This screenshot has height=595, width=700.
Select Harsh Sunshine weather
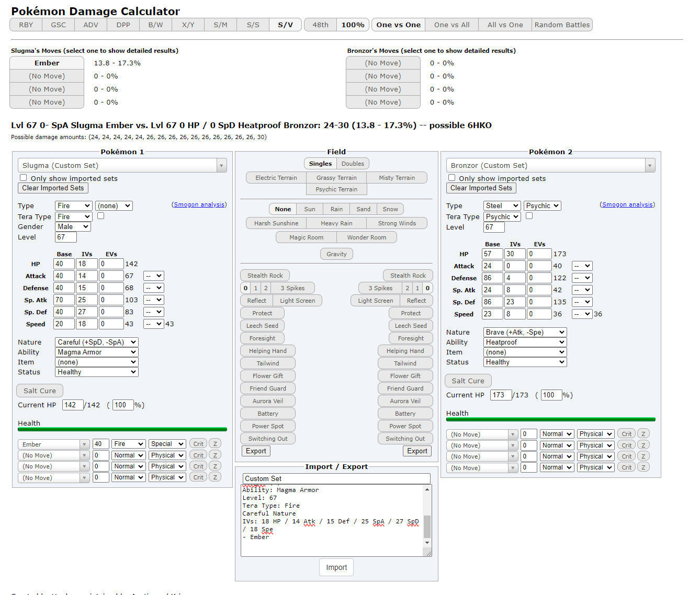[x=276, y=223]
